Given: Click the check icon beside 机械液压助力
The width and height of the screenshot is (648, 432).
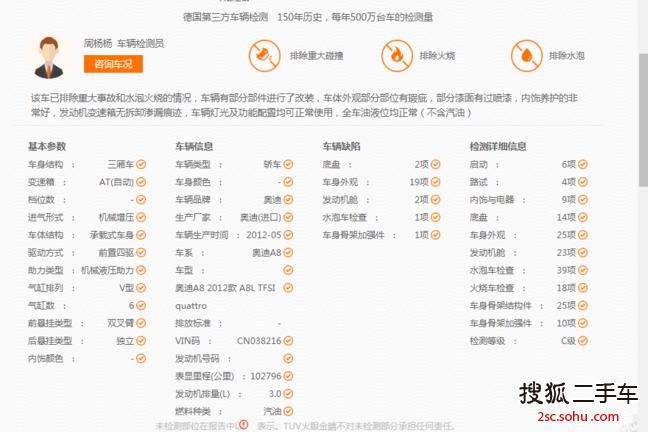Looking at the screenshot, I should click(x=141, y=270).
